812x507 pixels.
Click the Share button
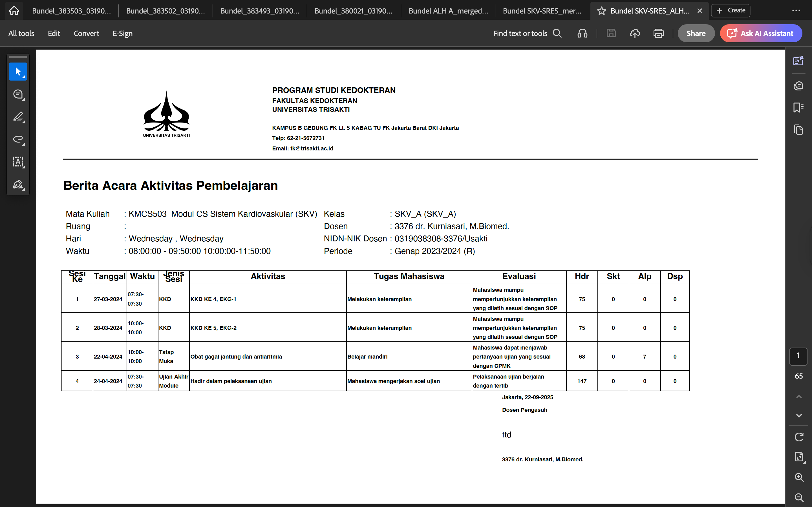point(696,33)
